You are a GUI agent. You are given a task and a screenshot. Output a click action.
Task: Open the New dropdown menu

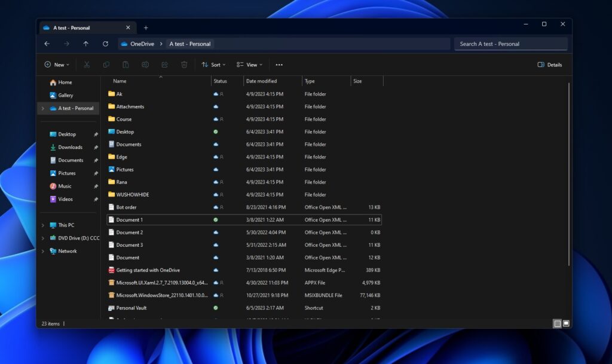click(56, 65)
